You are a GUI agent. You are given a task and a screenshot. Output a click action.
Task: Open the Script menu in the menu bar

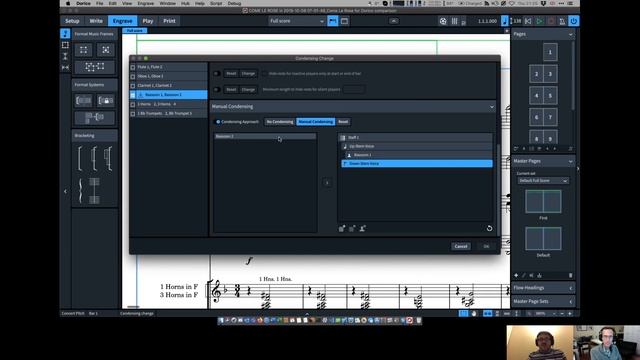point(216,3)
